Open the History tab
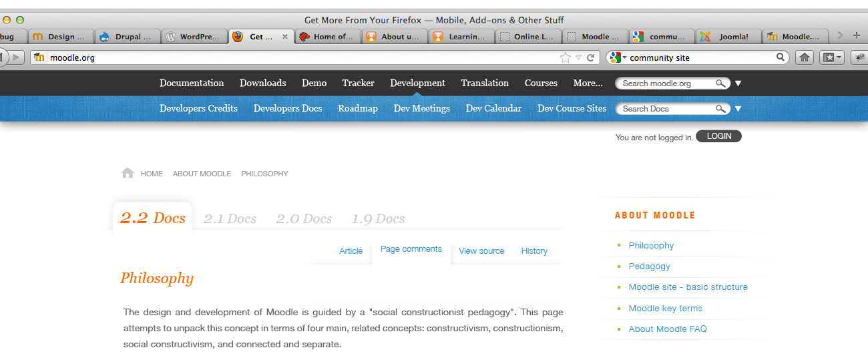Image resolution: width=868 pixels, height=362 pixels. [534, 251]
